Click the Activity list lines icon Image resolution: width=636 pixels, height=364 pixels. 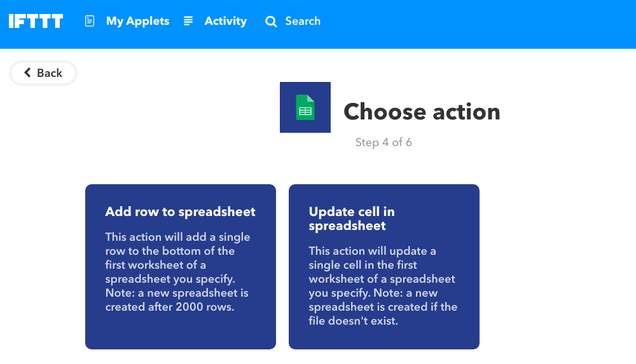click(x=188, y=21)
